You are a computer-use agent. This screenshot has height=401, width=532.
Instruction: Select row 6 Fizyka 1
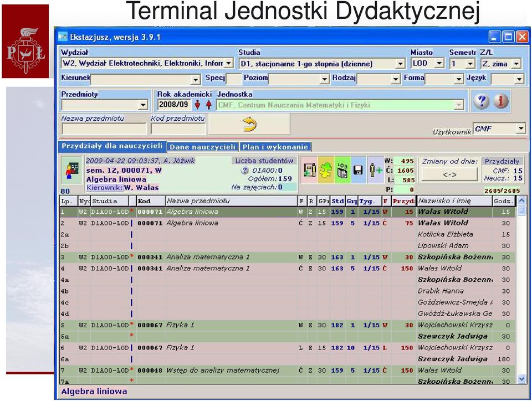tap(288, 347)
